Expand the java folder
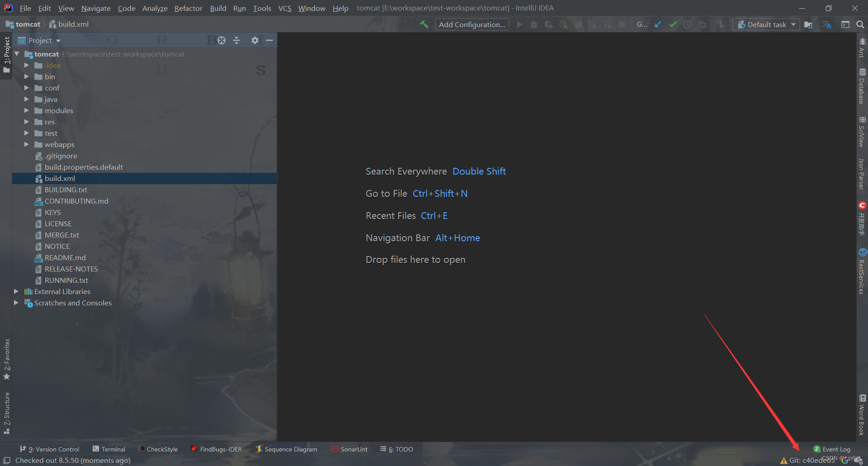 26,99
